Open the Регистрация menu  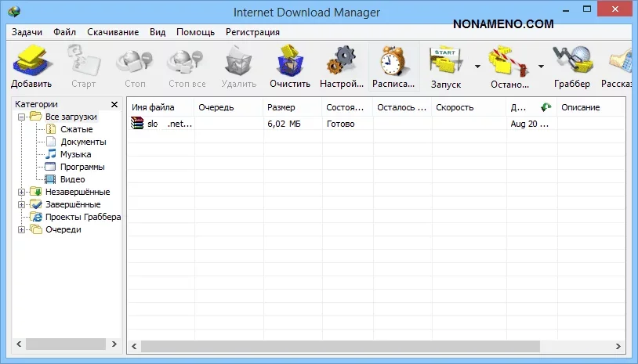click(252, 32)
